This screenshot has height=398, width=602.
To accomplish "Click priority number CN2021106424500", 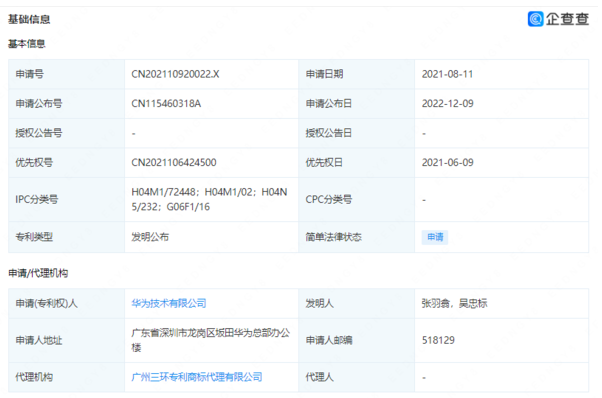I will click(x=174, y=162).
